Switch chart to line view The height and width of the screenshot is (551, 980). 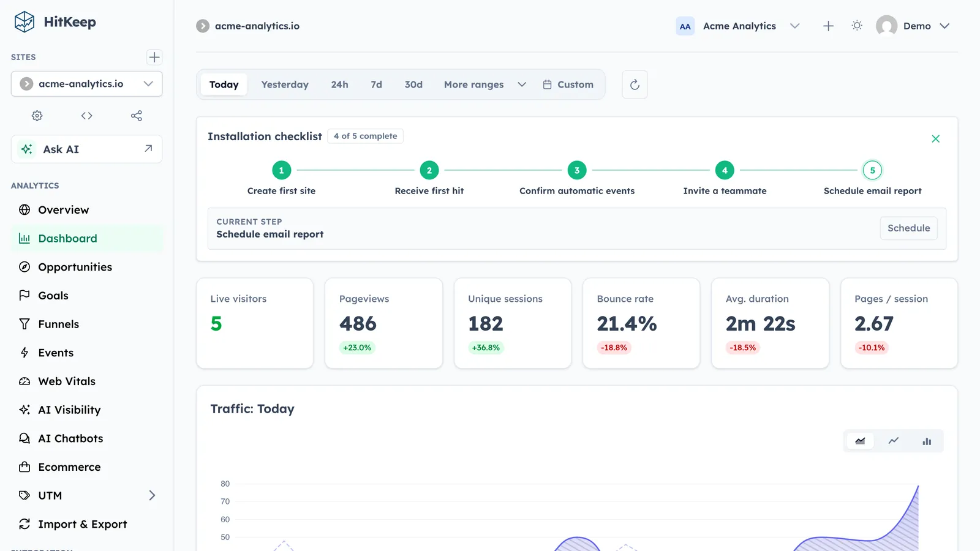coord(894,441)
